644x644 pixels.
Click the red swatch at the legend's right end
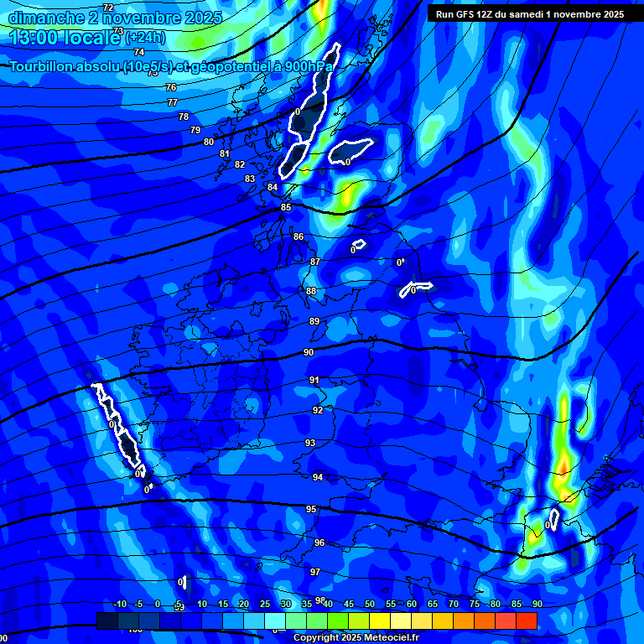coord(526,621)
